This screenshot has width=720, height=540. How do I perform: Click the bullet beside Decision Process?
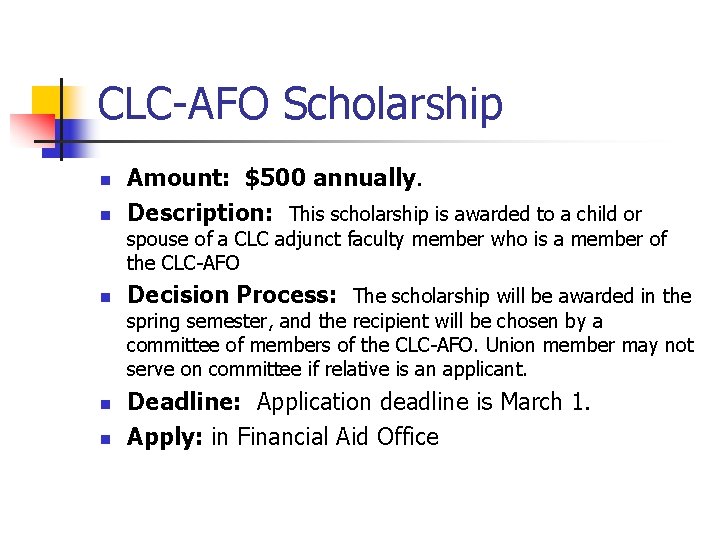[104, 298]
